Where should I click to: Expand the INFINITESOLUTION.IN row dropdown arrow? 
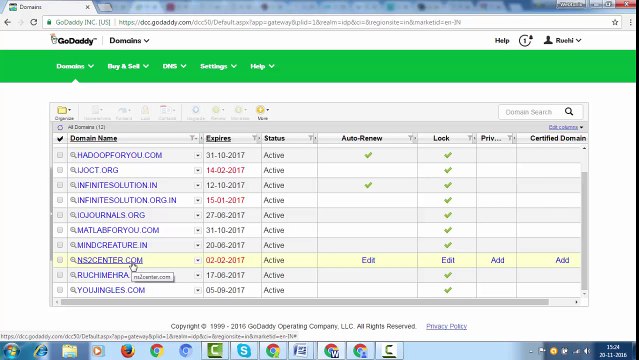coord(198,186)
